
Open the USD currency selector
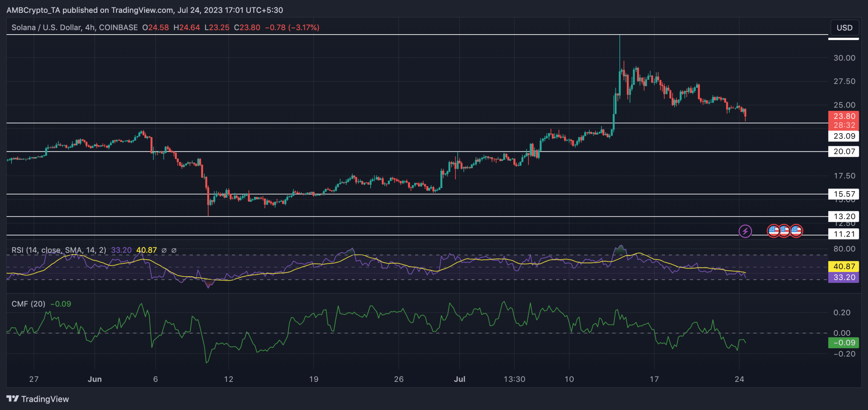coord(844,27)
